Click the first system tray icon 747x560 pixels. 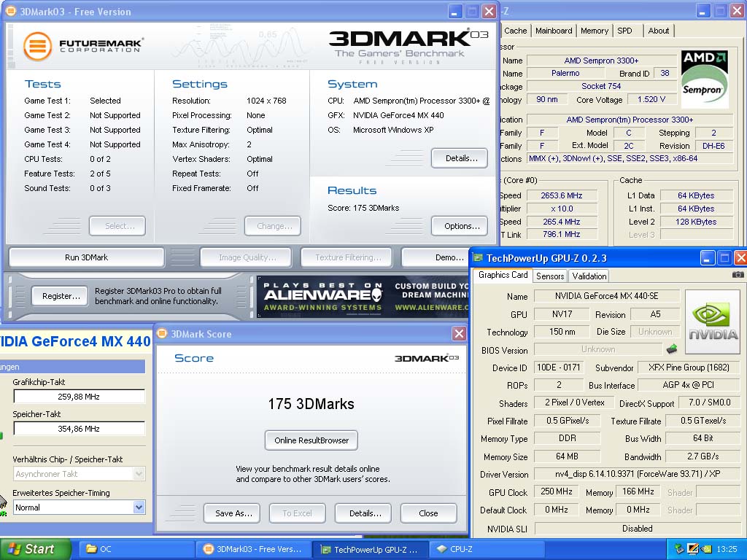tap(679, 549)
